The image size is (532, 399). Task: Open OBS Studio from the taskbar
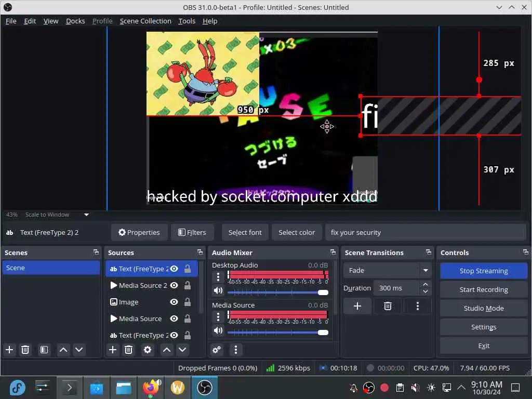(x=205, y=388)
